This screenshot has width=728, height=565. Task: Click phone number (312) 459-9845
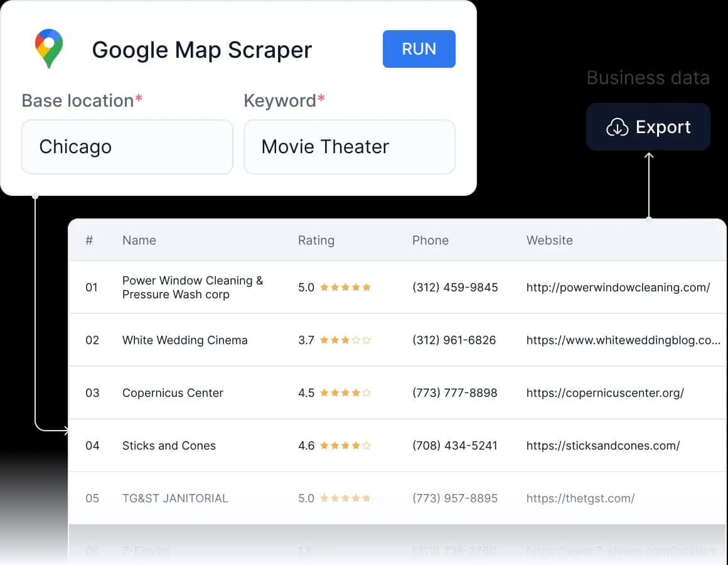tap(455, 288)
